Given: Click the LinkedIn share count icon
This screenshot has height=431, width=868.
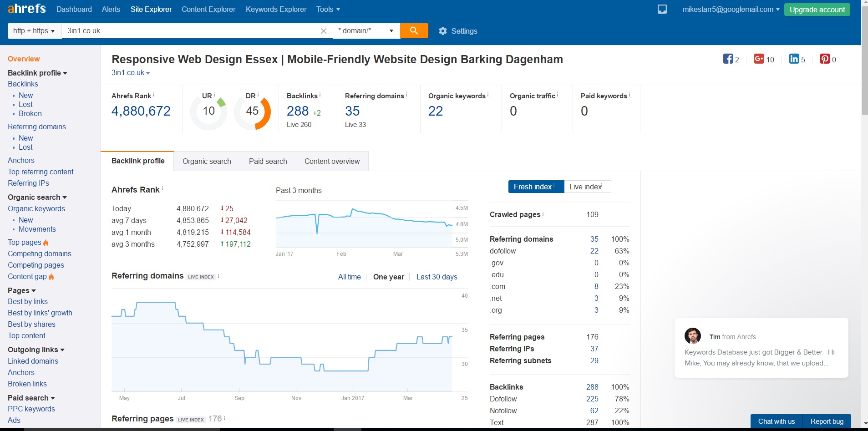Looking at the screenshot, I should [x=794, y=59].
